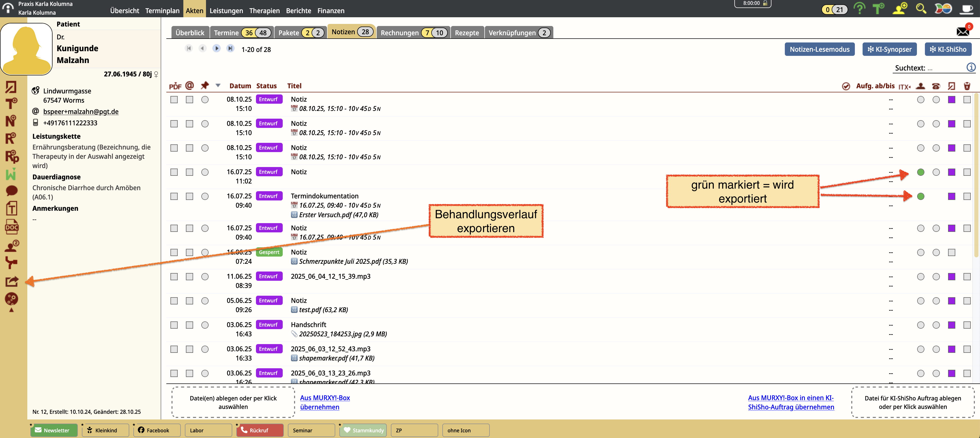Open the DOC document icon in sidebar
Viewport: 980px width, 438px height.
11,227
